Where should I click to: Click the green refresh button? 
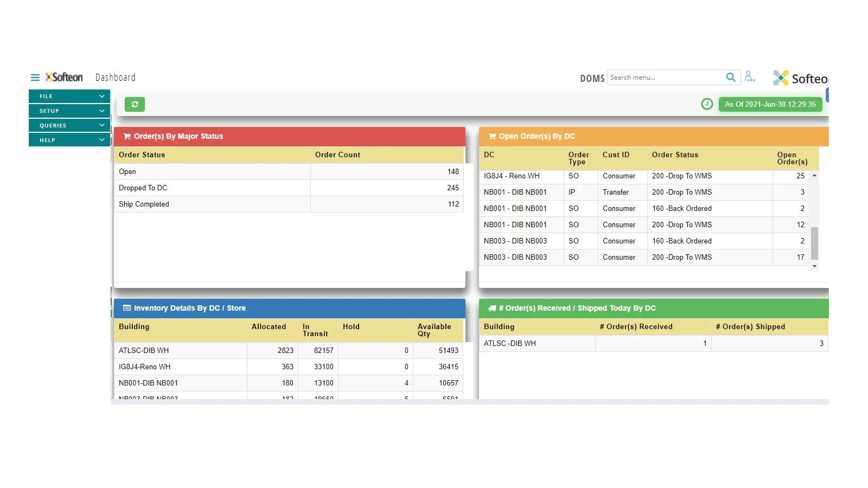pyautogui.click(x=135, y=104)
